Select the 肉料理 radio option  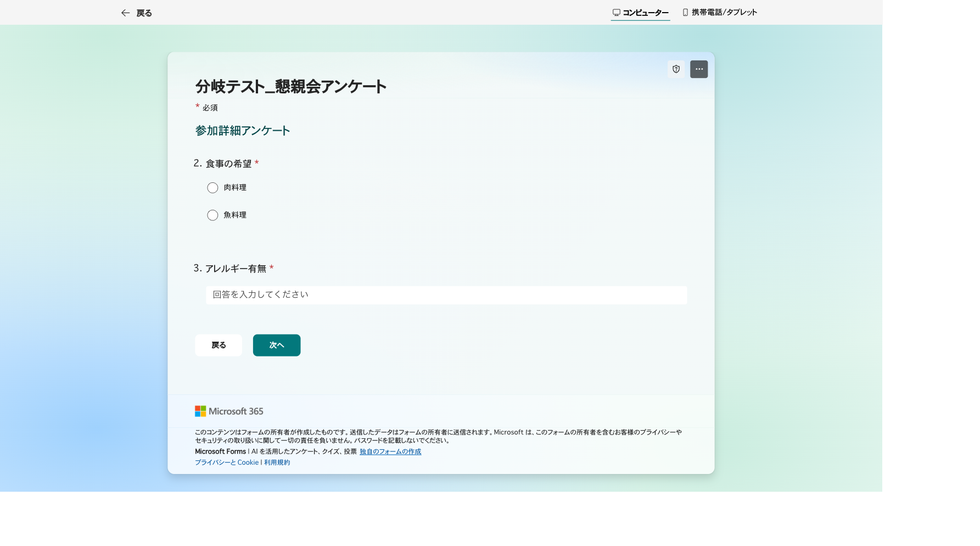tap(212, 188)
